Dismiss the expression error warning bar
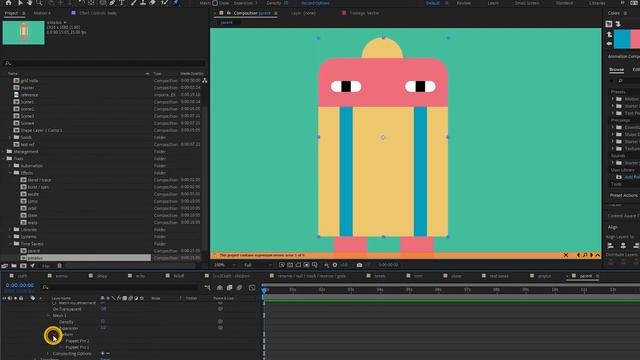 pos(566,255)
